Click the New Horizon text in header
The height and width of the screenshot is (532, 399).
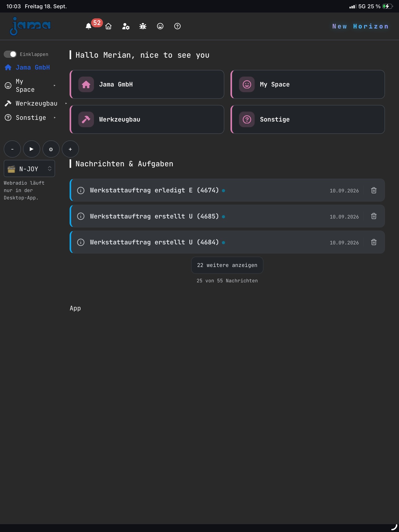coord(360,27)
